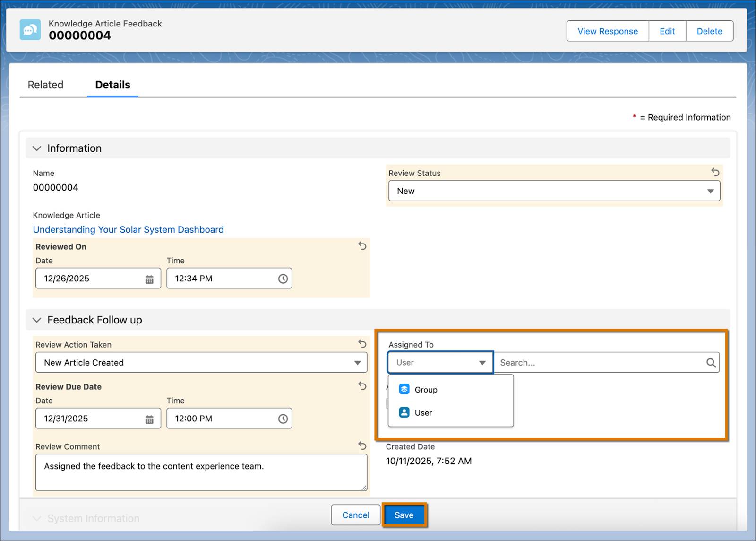The height and width of the screenshot is (541, 756).
Task: Open Understanding Your Solar System Dashboard article
Action: pos(128,229)
